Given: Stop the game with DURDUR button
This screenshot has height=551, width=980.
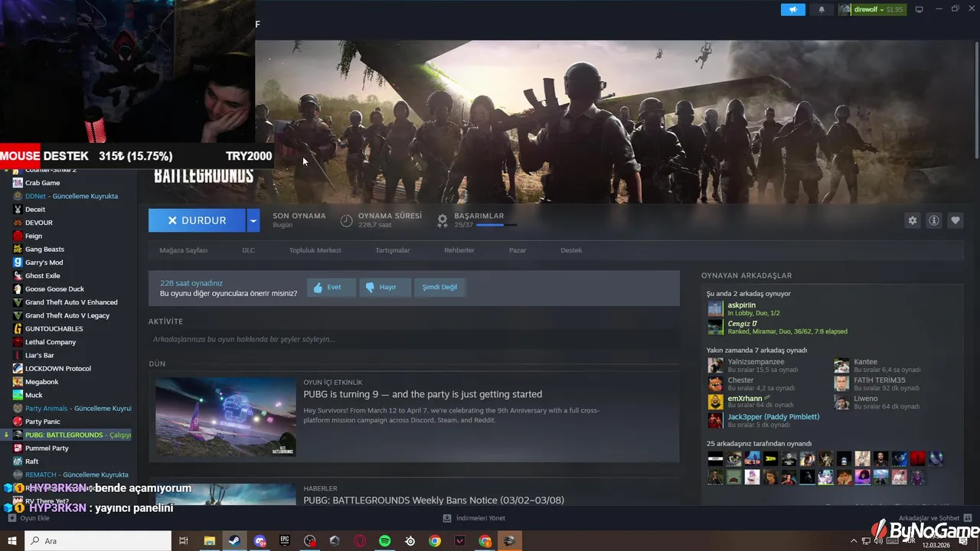Looking at the screenshot, I should pos(197,220).
